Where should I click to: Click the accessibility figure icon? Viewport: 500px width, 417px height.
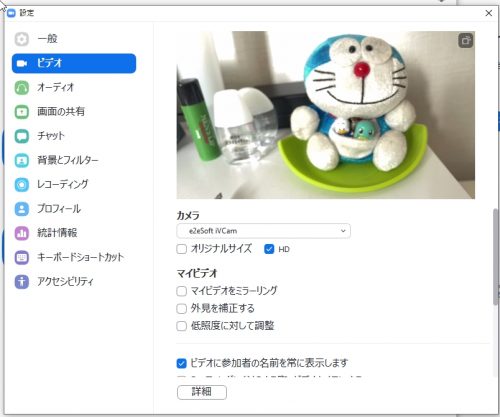coord(22,281)
